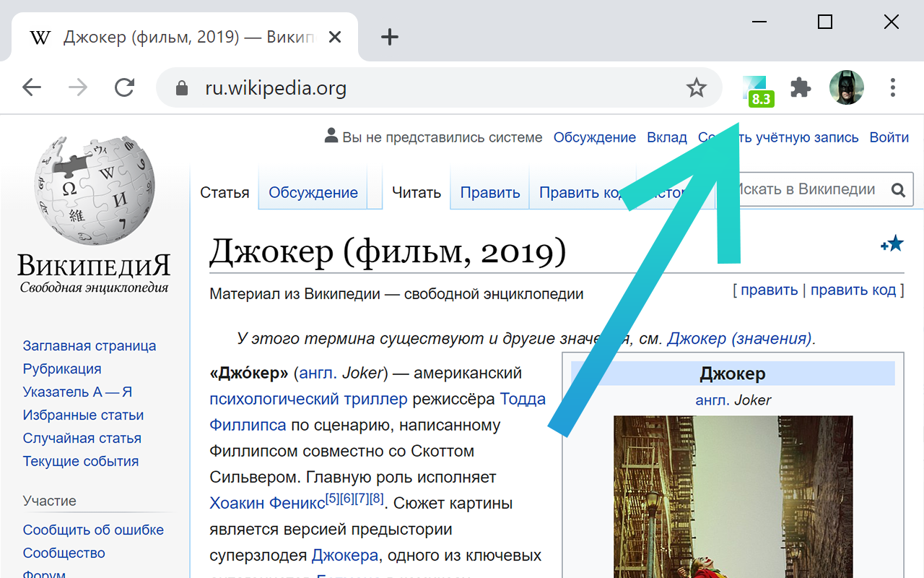Open Случайная статья from the sidebar
This screenshot has height=578, width=924.
coord(82,438)
